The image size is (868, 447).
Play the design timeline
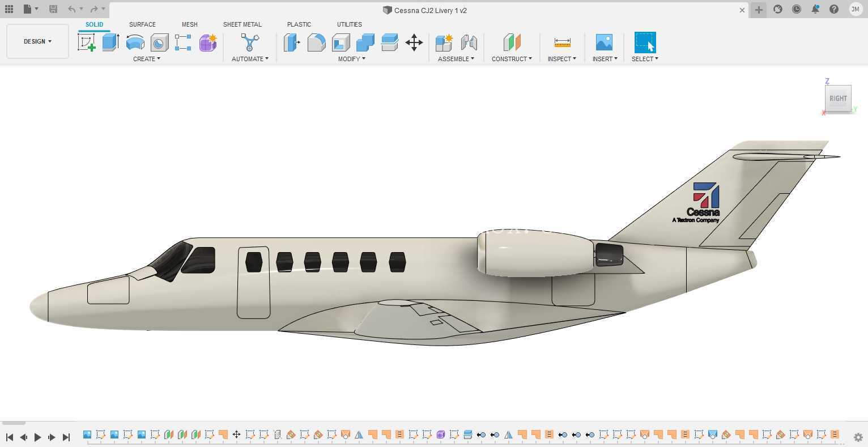38,437
